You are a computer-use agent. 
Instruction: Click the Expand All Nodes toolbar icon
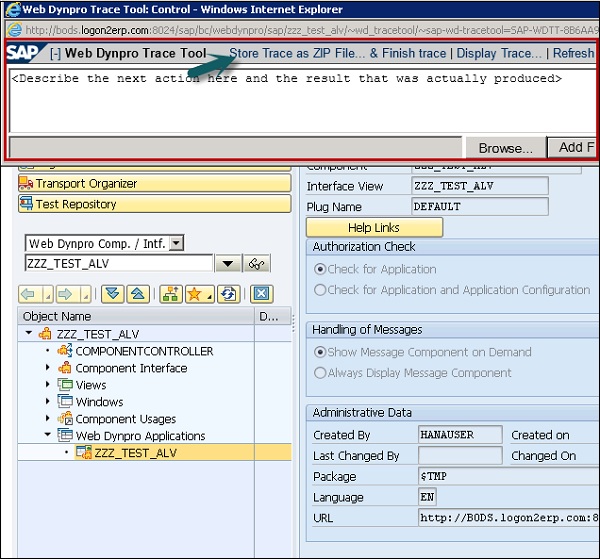111,294
